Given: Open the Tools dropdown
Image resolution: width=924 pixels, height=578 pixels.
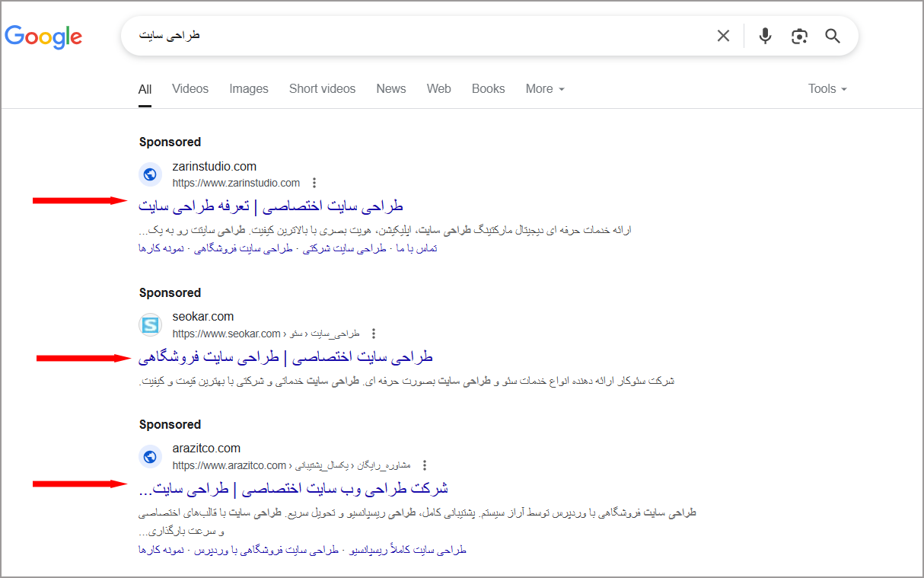Looking at the screenshot, I should tap(827, 89).
